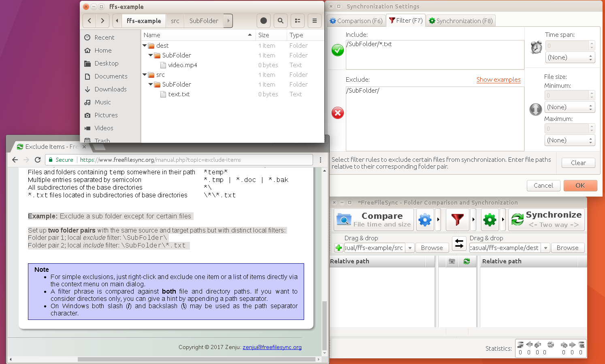Open the zenju@freefilesync.org email link

point(272,347)
